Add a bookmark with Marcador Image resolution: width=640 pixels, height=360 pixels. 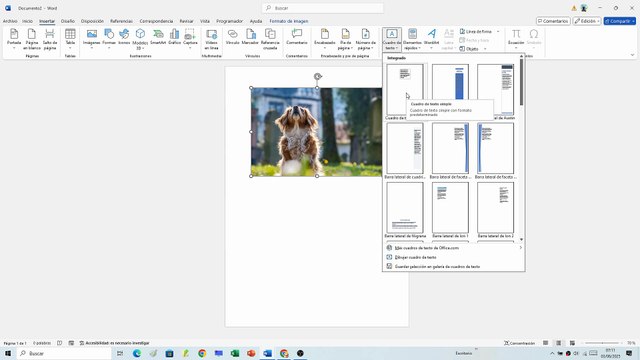tap(250, 37)
